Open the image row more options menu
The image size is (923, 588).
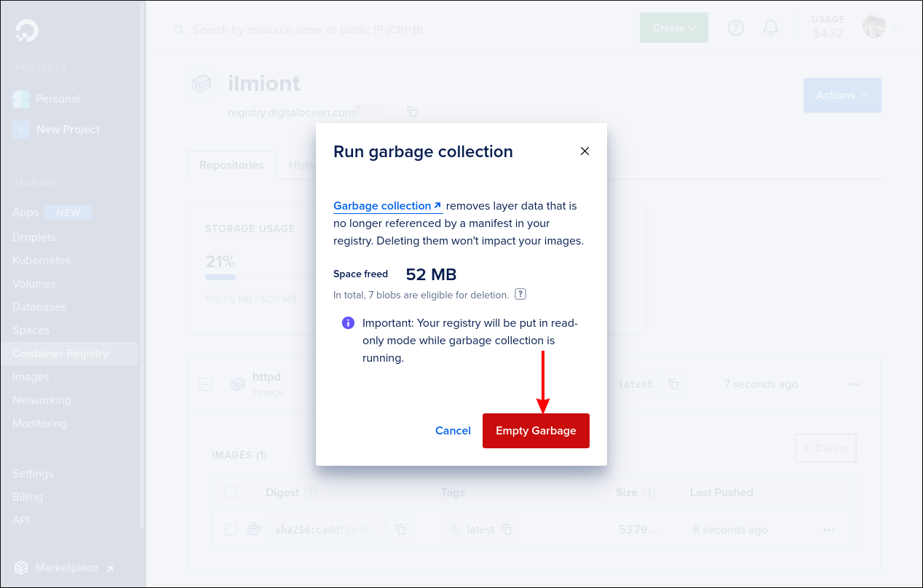click(829, 530)
